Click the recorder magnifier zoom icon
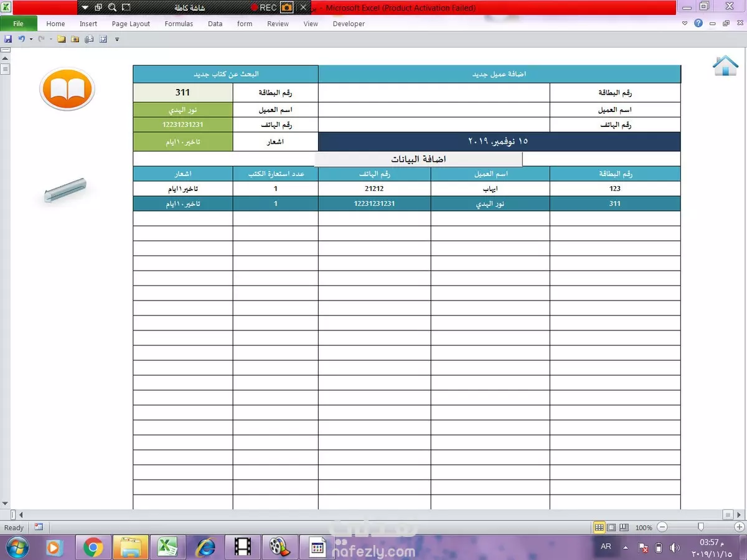The height and width of the screenshot is (560, 747). click(x=112, y=7)
